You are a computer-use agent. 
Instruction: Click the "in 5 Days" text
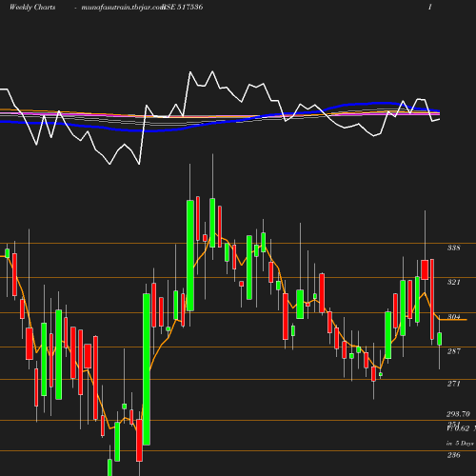tap(460, 443)
